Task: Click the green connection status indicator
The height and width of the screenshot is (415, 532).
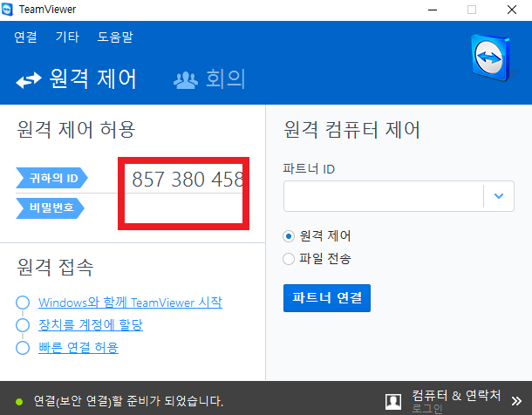Action: pyautogui.click(x=19, y=402)
